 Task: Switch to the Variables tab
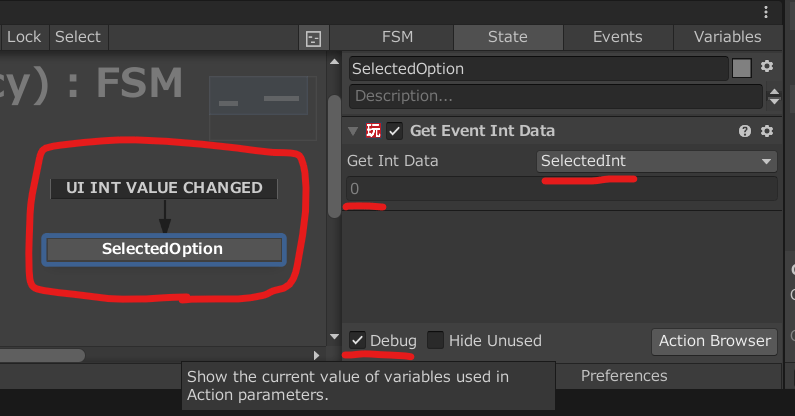pyautogui.click(x=727, y=37)
